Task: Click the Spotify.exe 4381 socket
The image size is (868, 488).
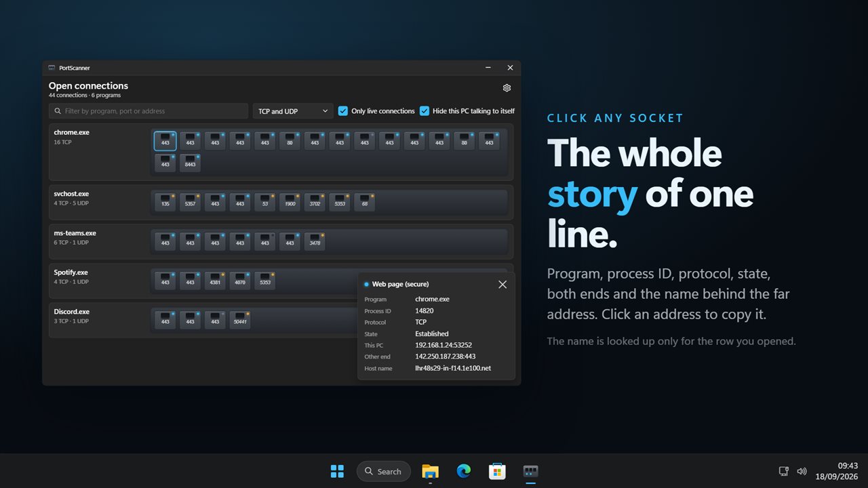Action: click(x=216, y=281)
